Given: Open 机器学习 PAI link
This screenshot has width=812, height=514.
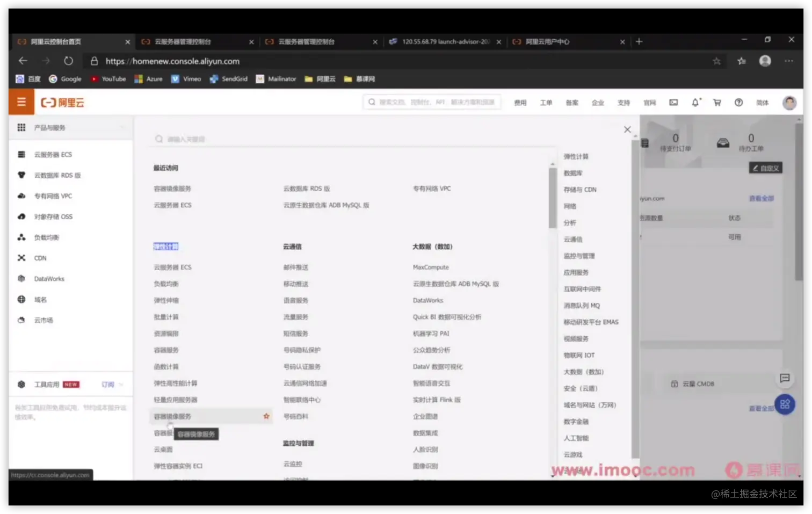Looking at the screenshot, I should point(431,334).
